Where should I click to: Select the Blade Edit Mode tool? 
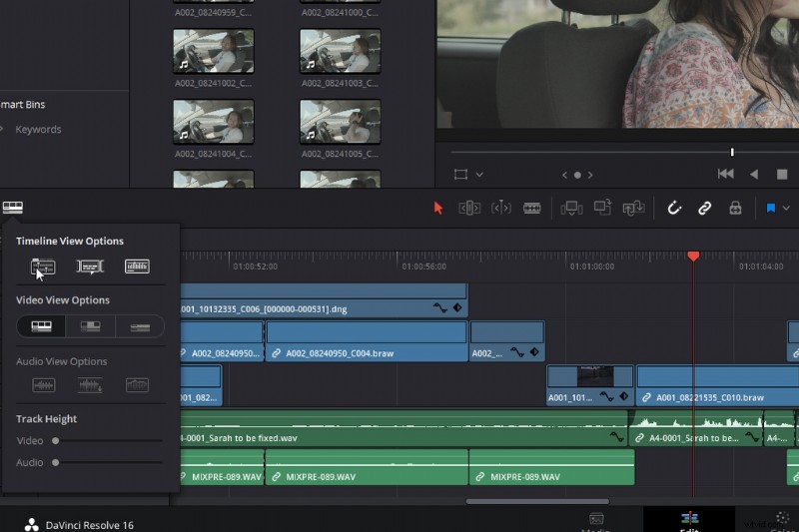[x=532, y=208]
